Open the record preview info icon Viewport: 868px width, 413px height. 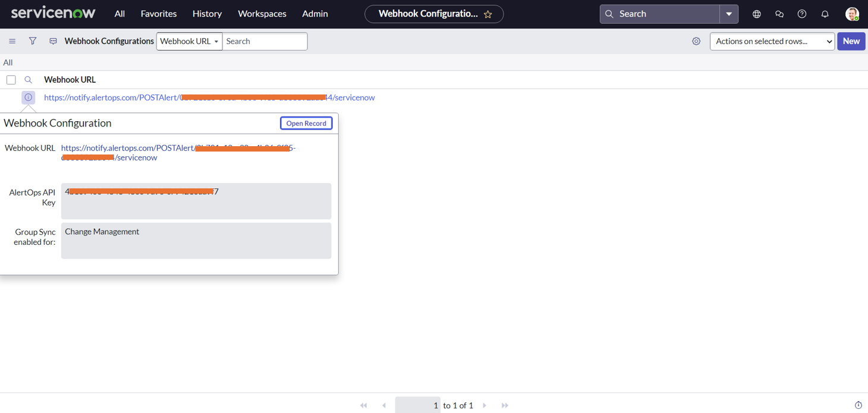[28, 97]
